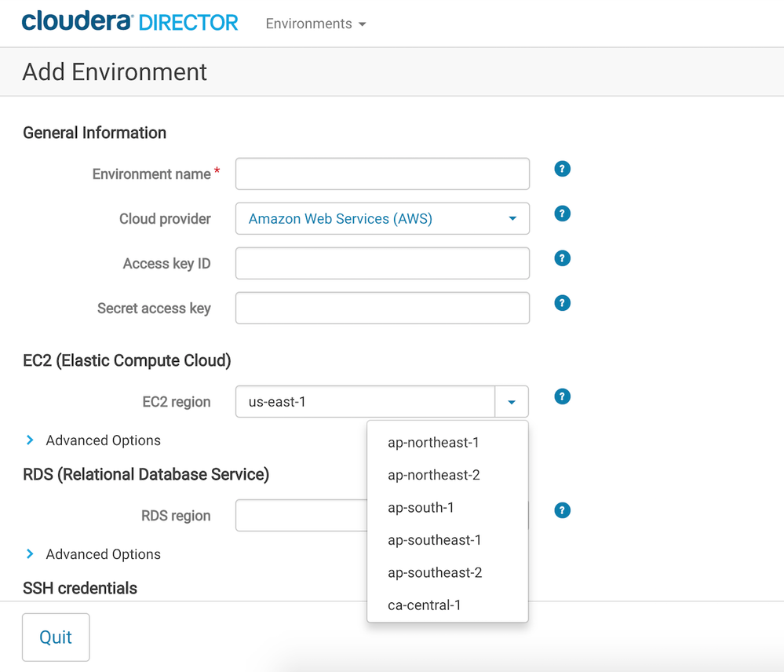Click the Quit button
This screenshot has height=672, width=784.
pyautogui.click(x=56, y=637)
